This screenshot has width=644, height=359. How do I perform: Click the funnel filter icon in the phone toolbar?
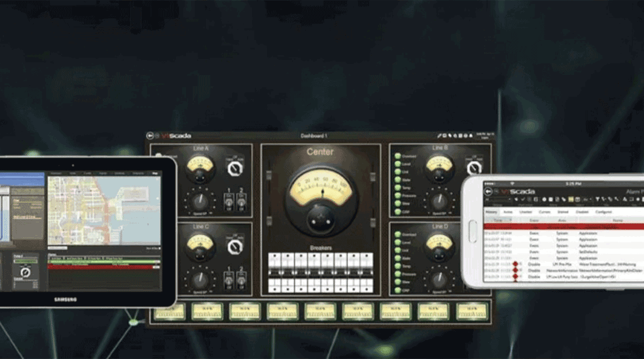click(597, 200)
